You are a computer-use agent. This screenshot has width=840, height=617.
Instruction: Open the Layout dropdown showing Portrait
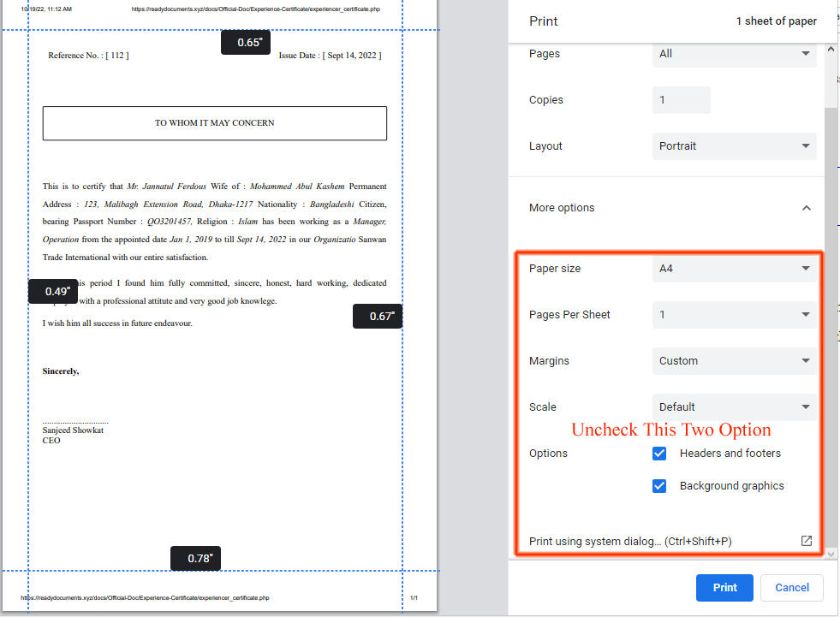coord(734,146)
